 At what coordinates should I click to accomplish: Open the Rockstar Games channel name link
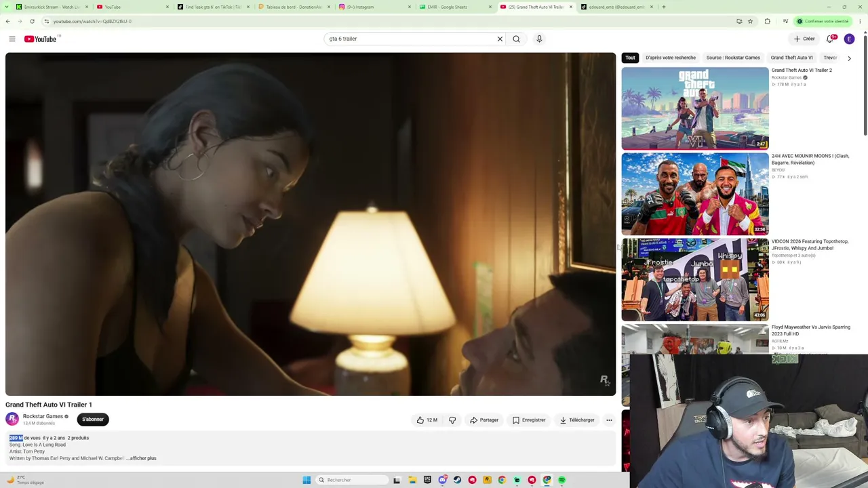click(x=43, y=416)
